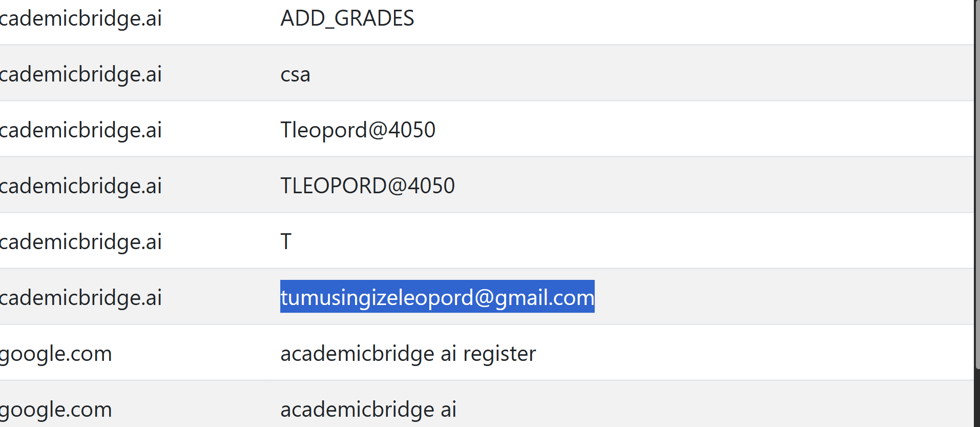Click the domain cell beside csa

click(81, 74)
